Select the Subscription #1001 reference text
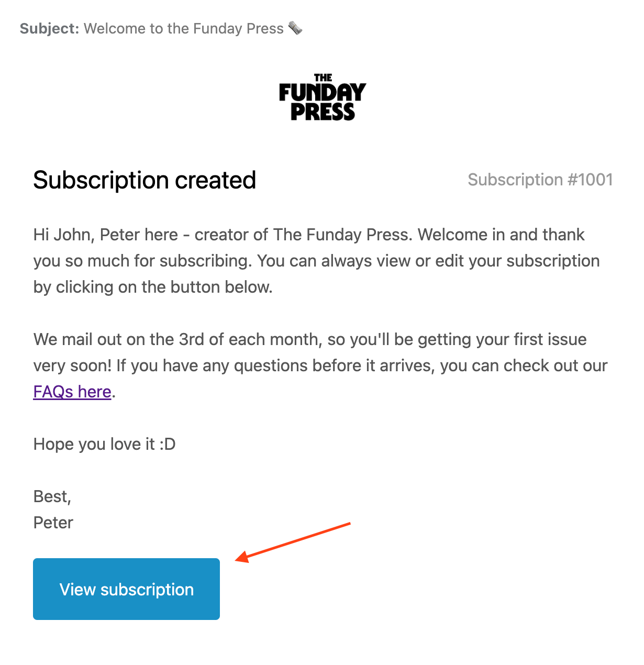644x665 pixels. [x=540, y=180]
